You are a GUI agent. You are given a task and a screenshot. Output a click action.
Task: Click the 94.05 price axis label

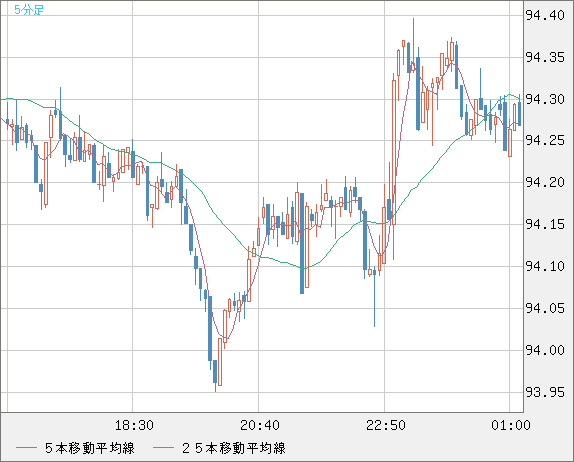tap(545, 308)
